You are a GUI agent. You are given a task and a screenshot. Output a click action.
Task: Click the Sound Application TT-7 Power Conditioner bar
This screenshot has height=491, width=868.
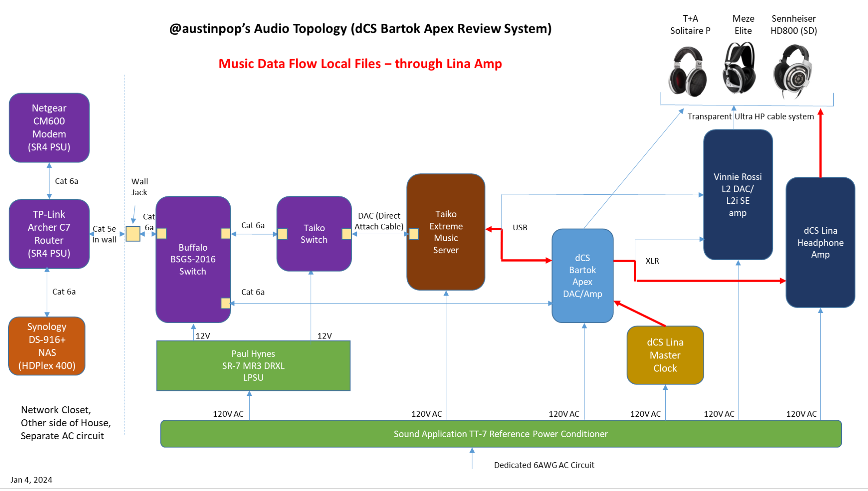(500, 434)
